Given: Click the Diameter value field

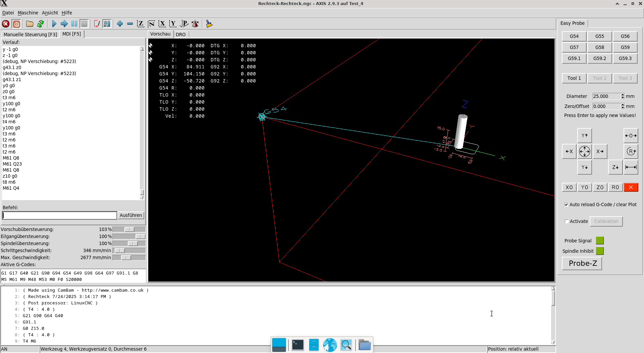Looking at the screenshot, I should click(606, 96).
